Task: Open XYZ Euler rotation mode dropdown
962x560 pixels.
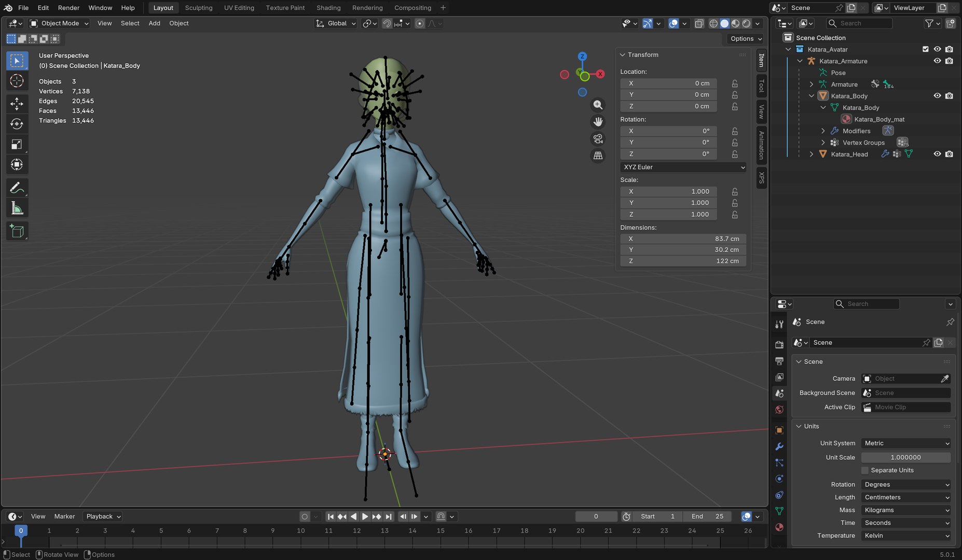Action: [683, 167]
